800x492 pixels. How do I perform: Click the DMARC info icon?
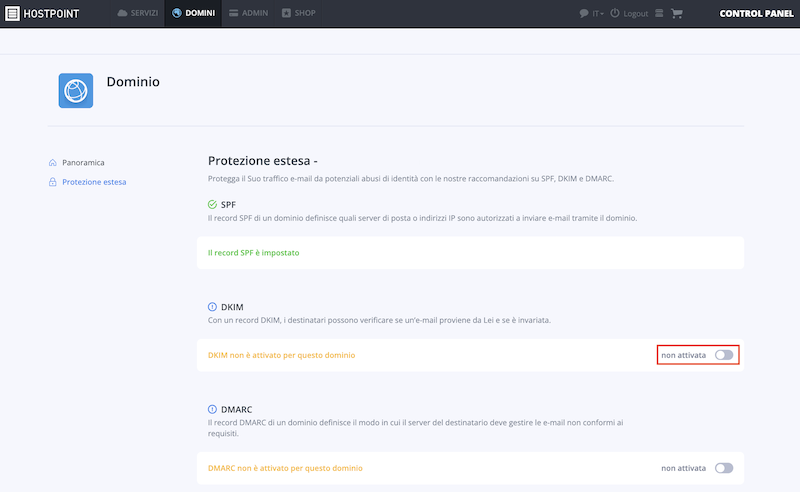(x=212, y=409)
